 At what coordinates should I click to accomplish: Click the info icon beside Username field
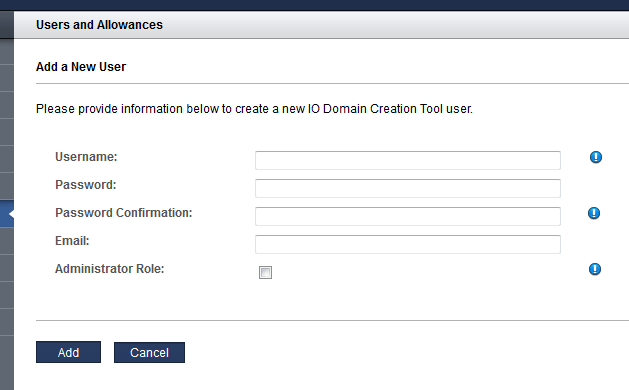click(x=596, y=157)
